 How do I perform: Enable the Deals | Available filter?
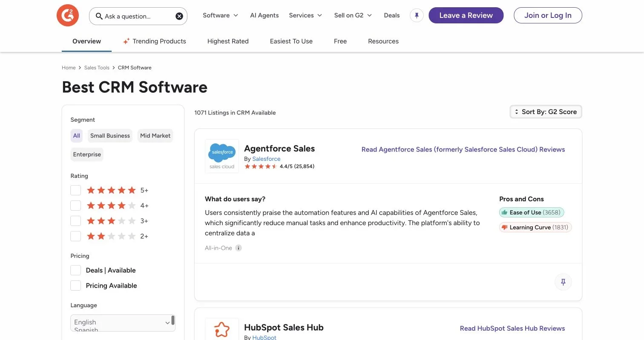click(x=76, y=270)
